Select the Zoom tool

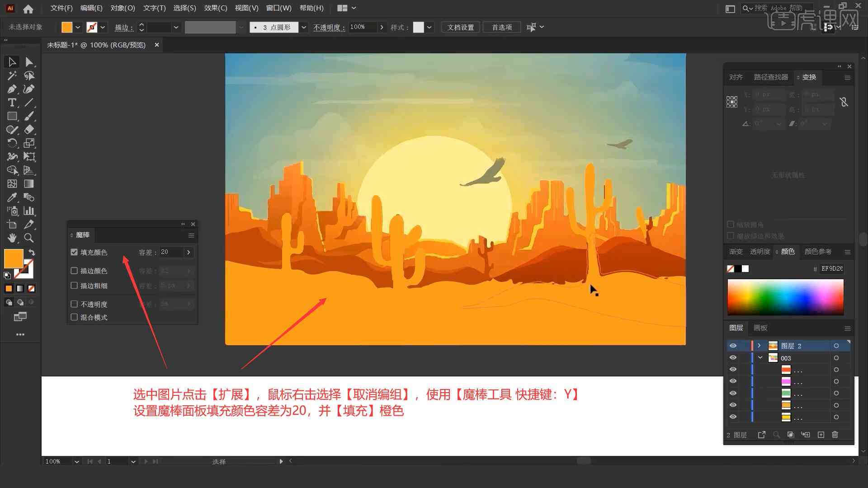click(x=28, y=238)
